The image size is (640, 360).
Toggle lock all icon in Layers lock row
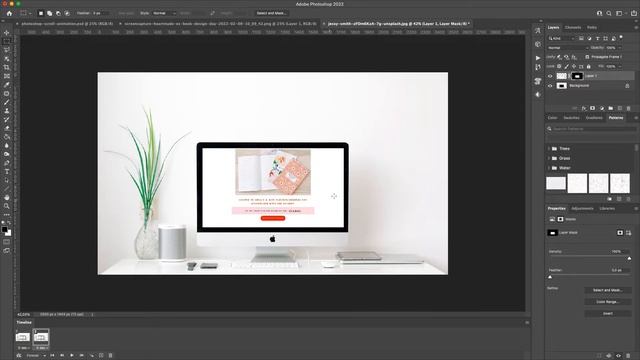(589, 66)
